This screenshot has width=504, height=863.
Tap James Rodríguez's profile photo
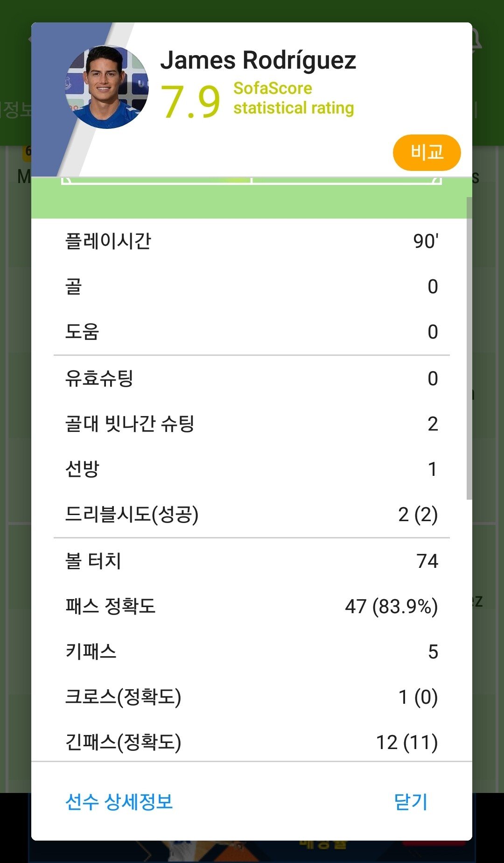point(107,87)
